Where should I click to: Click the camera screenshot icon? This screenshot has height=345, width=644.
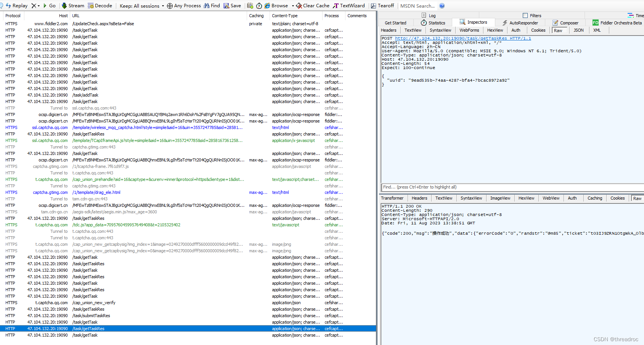coord(250,6)
